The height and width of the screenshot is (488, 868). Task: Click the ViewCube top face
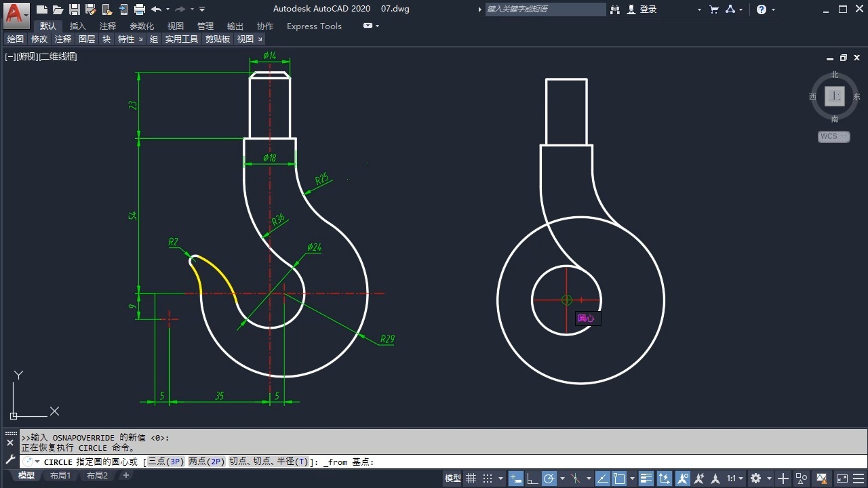[835, 96]
